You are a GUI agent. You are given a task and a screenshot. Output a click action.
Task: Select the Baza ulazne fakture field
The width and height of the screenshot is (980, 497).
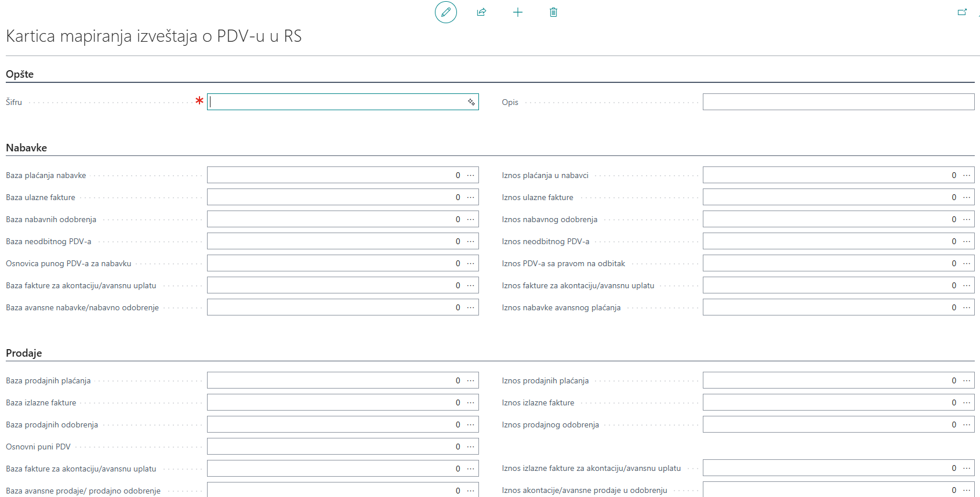[333, 197]
